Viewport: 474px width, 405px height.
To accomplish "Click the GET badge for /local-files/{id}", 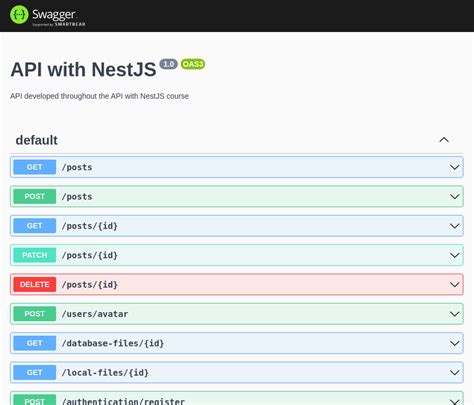I will pos(35,372).
